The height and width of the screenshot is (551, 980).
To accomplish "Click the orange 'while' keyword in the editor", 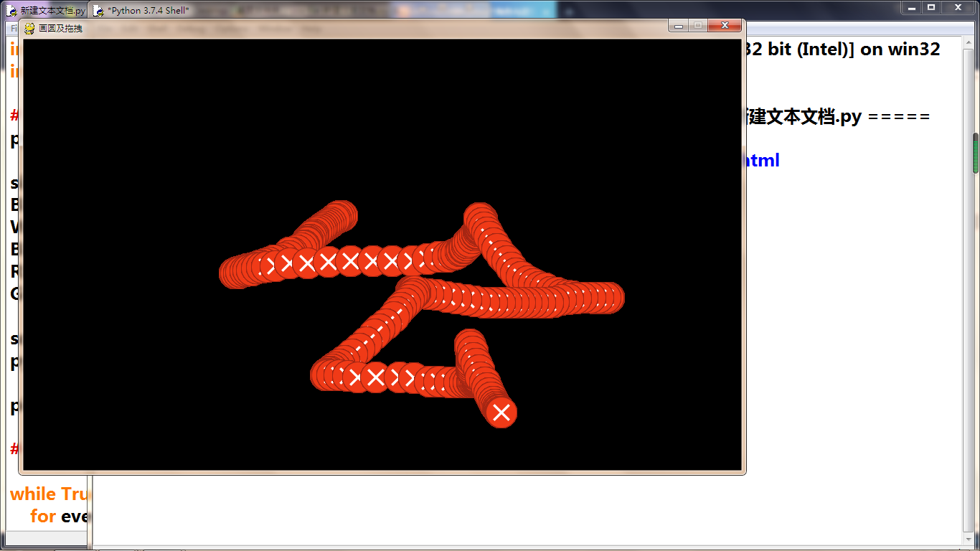I will [33, 494].
